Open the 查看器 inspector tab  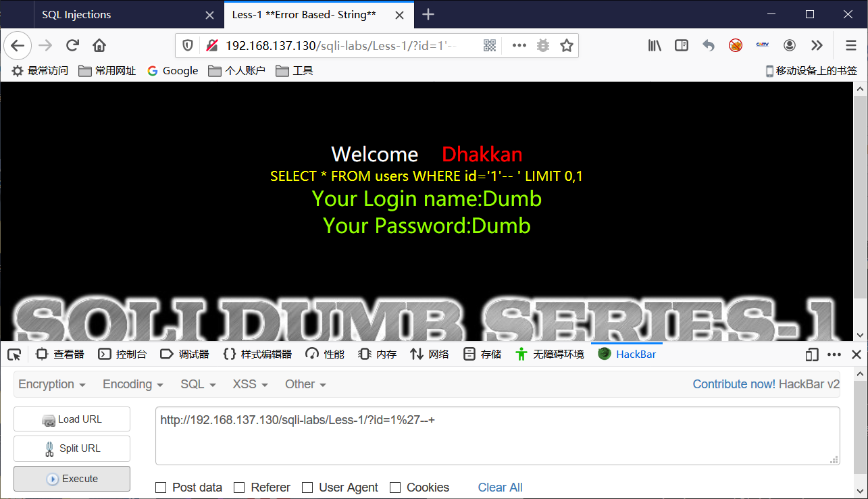(x=60, y=354)
